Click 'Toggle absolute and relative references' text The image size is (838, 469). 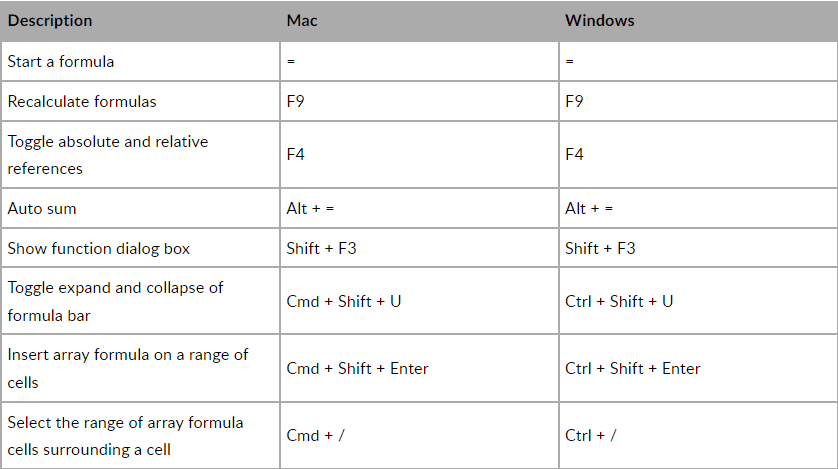[107, 155]
